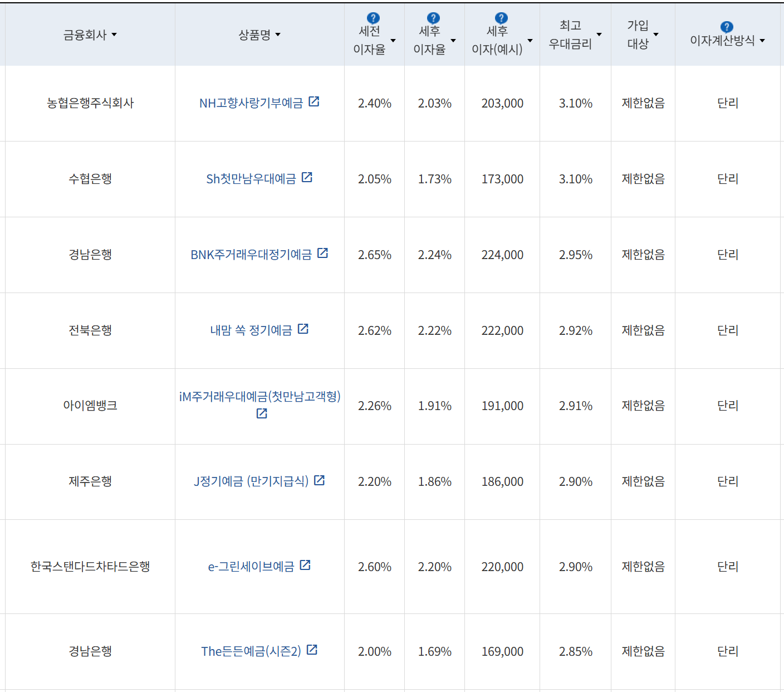Open external link icon for e-그린세이브예금
Viewport: 784px width, 692px height.
(305, 565)
